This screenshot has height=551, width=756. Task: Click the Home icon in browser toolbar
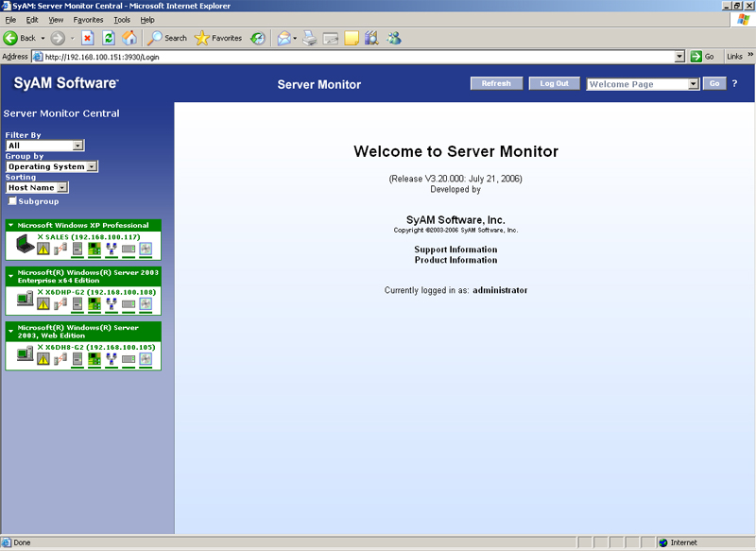pos(129,38)
